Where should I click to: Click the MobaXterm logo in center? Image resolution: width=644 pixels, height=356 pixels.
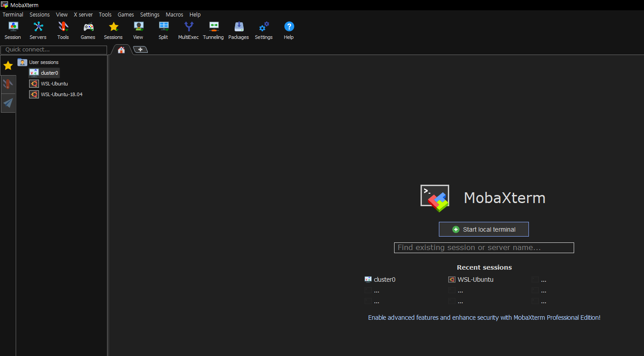(434, 198)
